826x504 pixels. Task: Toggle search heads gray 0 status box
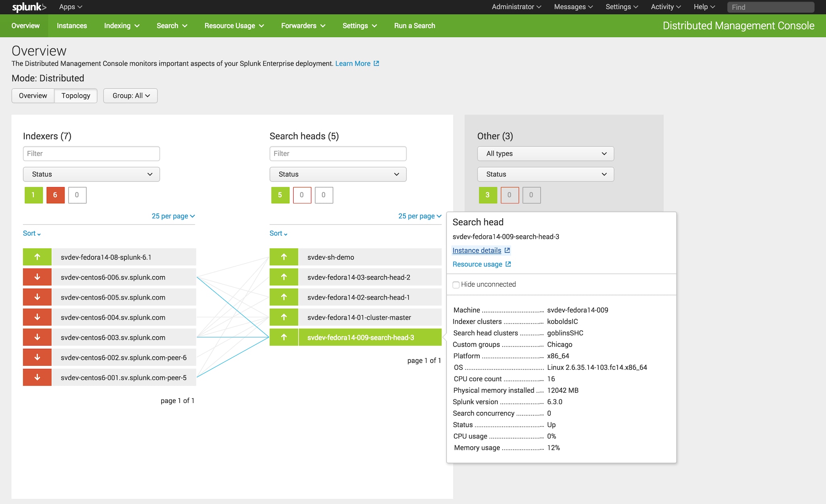pyautogui.click(x=324, y=195)
